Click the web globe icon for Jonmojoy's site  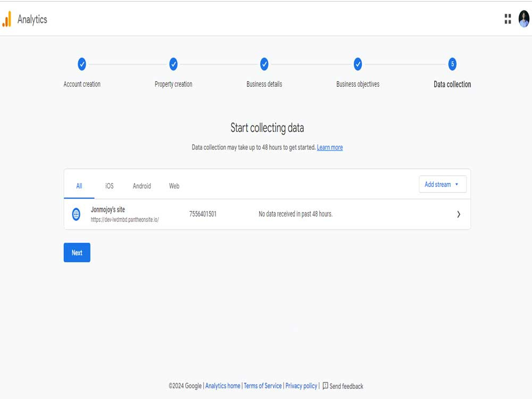(x=76, y=214)
